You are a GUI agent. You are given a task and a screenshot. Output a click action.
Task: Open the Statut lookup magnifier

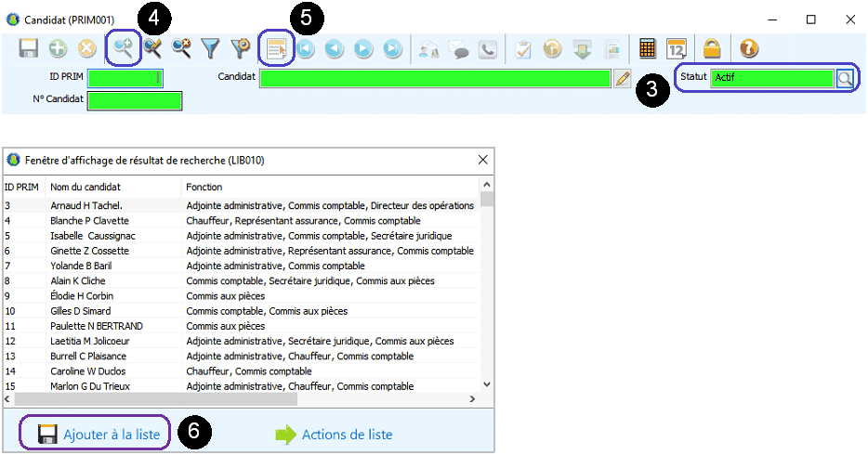[x=844, y=79]
